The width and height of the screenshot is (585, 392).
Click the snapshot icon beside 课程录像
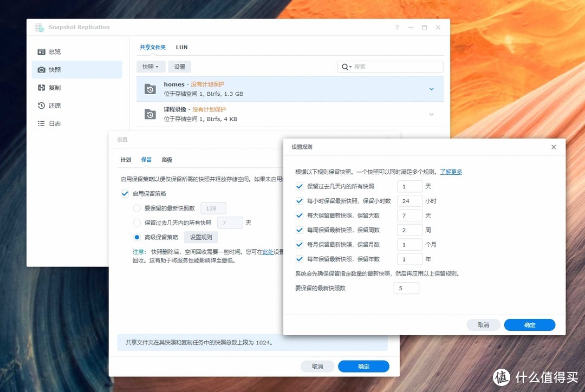click(x=150, y=114)
